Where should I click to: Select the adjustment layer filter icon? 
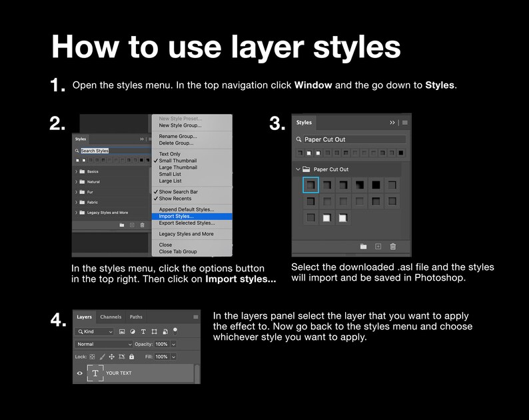pyautogui.click(x=133, y=331)
